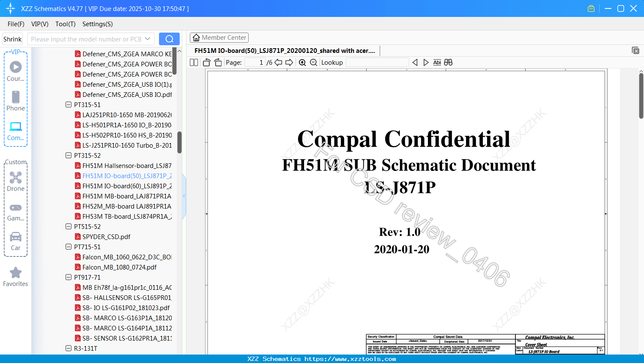Collapse the PT315-51 tree node
This screenshot has height=363, width=644.
tap(69, 104)
